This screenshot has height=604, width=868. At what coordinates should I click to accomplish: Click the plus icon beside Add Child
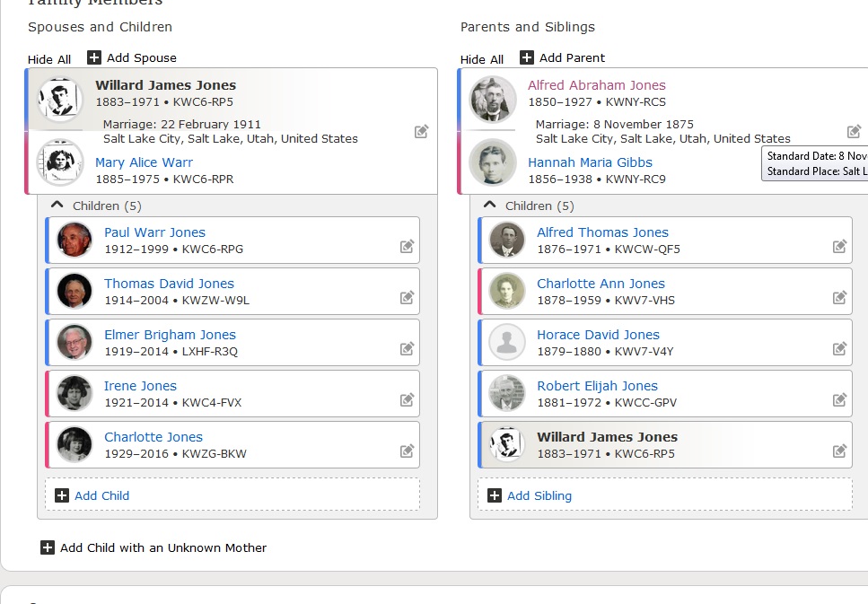[x=62, y=495]
